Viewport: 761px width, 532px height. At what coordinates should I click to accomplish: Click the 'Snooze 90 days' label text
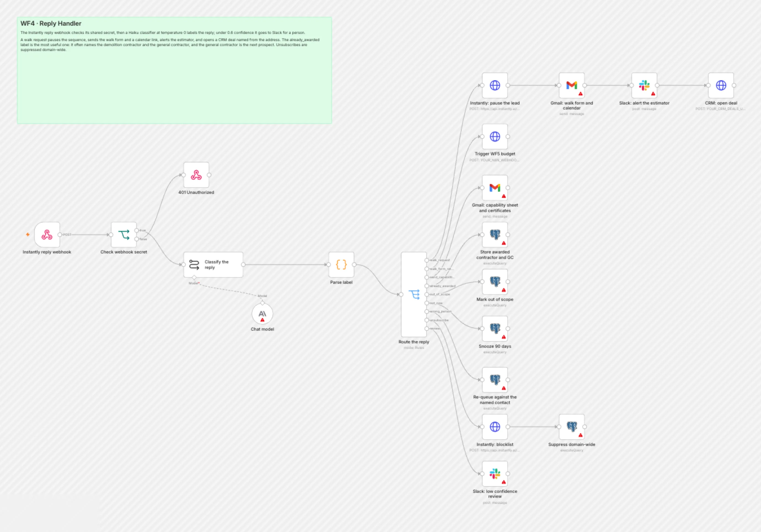pos(495,346)
